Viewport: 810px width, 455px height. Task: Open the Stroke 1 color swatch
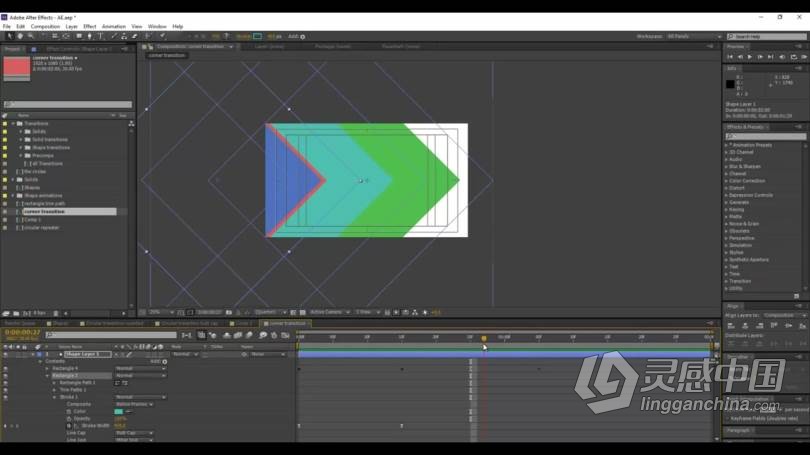(x=119, y=411)
